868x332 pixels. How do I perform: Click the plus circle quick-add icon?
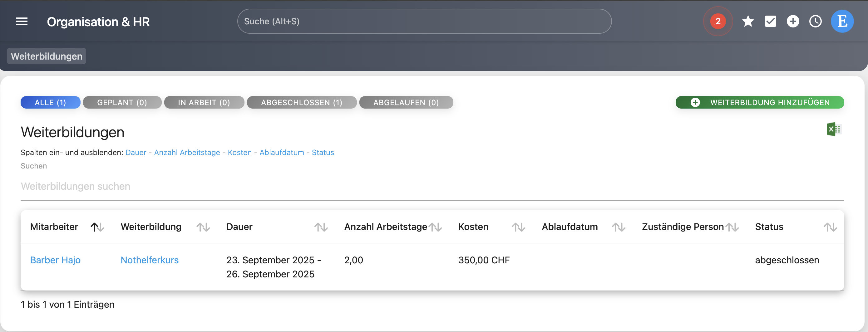[792, 22]
